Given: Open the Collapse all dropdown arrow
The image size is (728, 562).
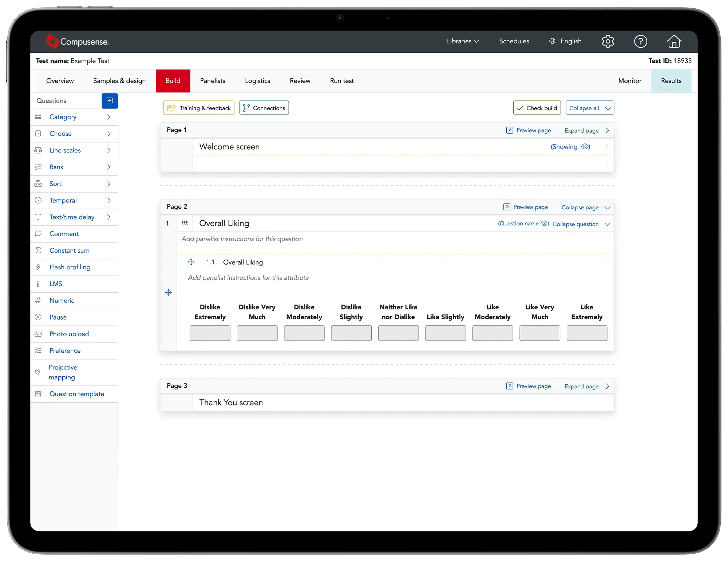Looking at the screenshot, I should coord(608,108).
